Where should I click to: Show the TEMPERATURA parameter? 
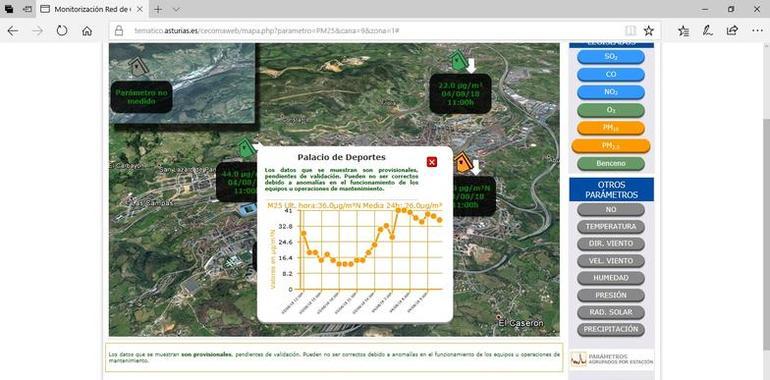pos(611,227)
